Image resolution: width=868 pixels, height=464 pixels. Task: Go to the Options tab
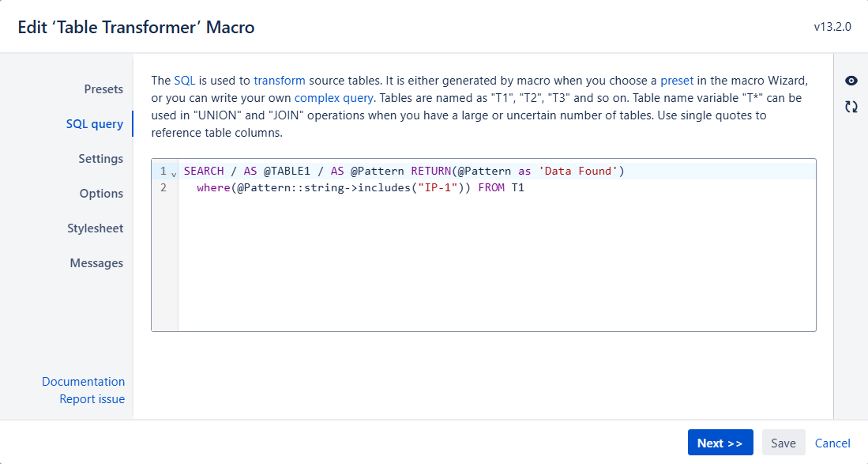point(101,194)
